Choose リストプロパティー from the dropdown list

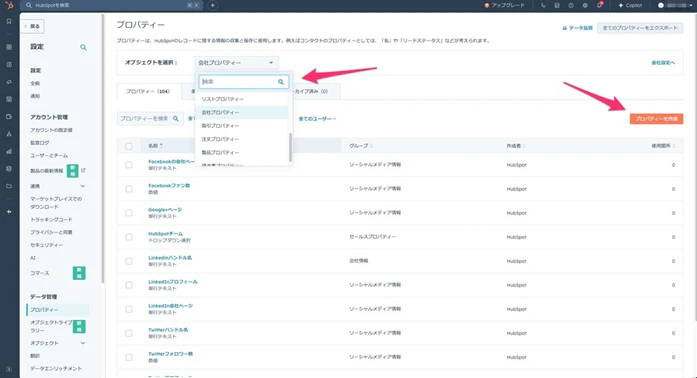[242, 99]
